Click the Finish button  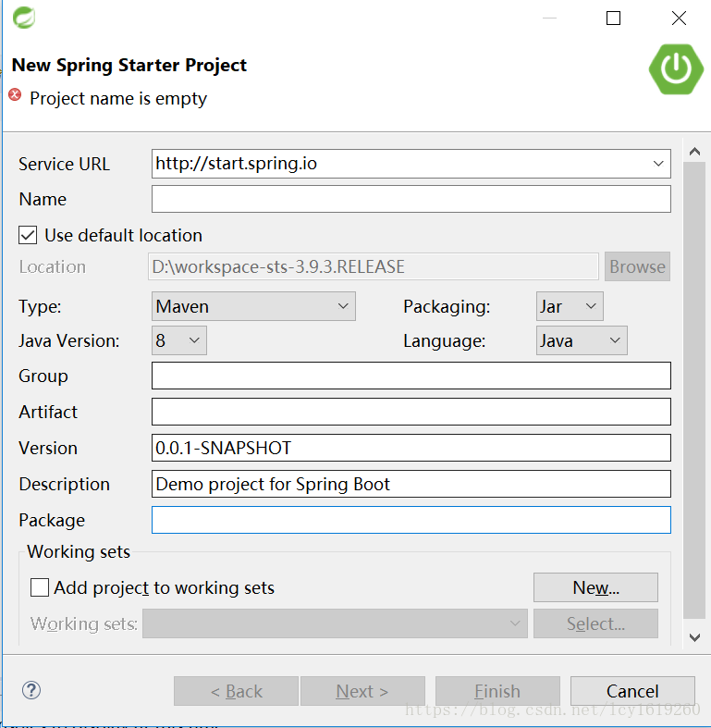(497, 691)
